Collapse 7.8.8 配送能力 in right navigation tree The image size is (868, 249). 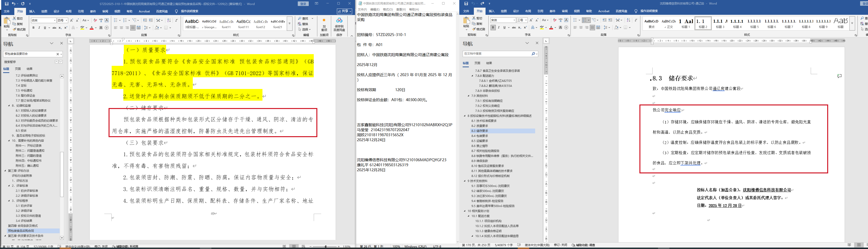coord(472,76)
